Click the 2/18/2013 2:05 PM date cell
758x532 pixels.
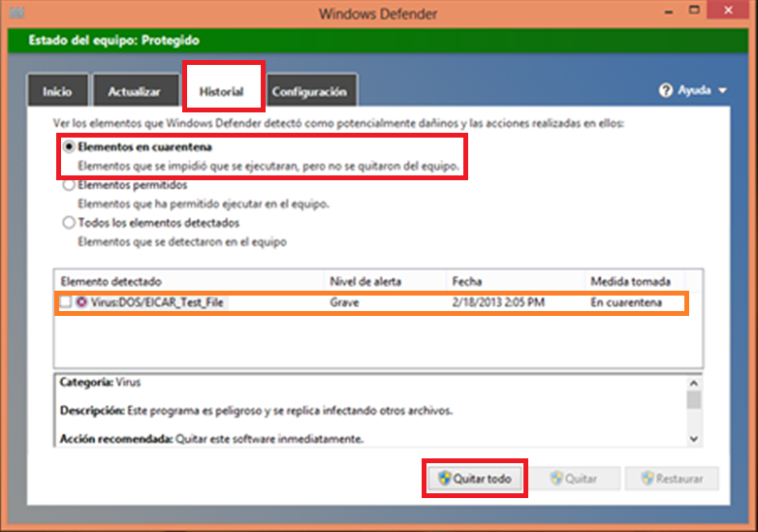click(x=498, y=302)
